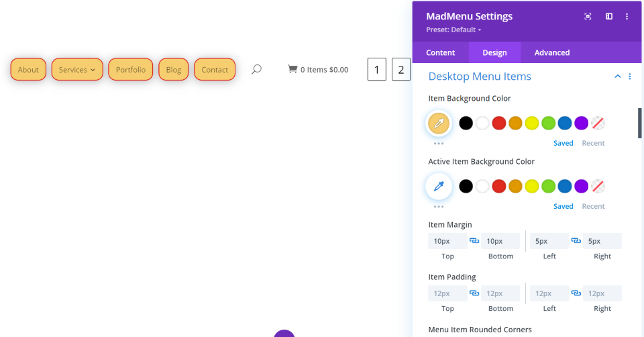Toggle Item Margin left-right link icon
Screen dimensions: 644x337
[x=576, y=241]
